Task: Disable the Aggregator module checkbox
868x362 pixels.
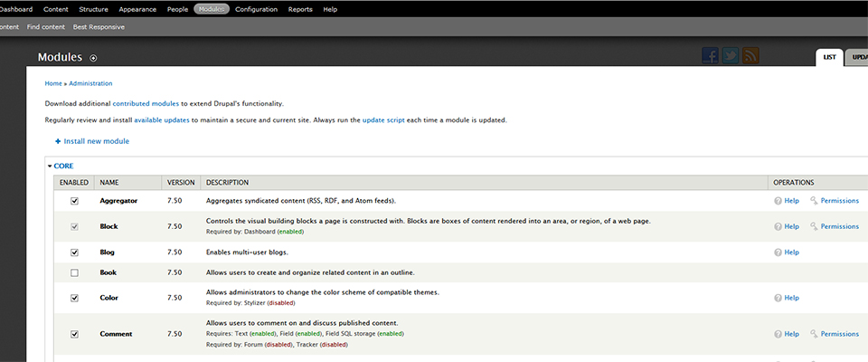Action: 74,201
